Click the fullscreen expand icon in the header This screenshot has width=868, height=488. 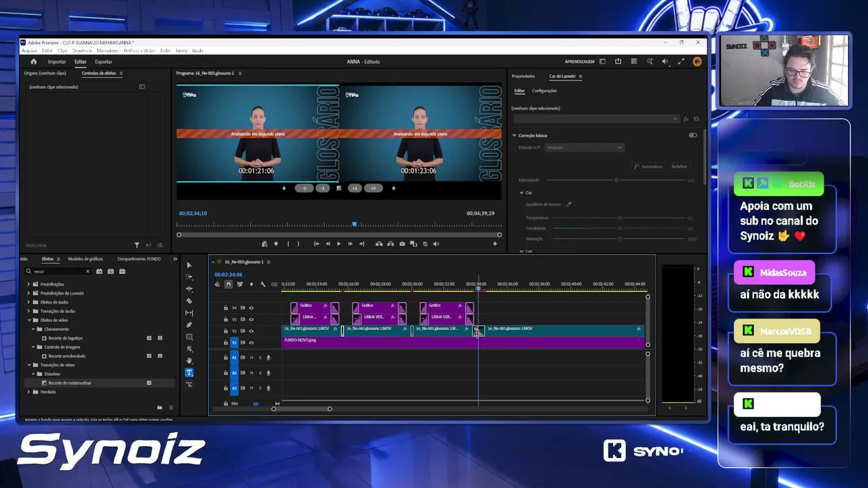pos(681,62)
